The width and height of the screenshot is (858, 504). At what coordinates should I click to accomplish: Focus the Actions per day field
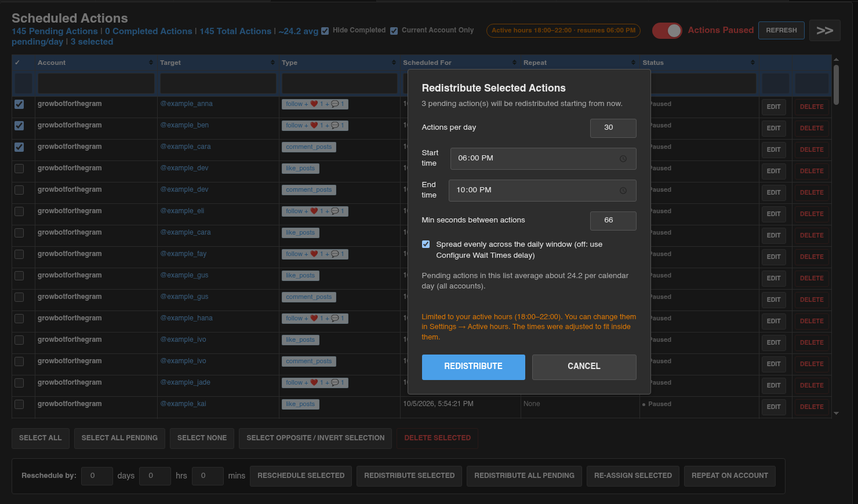click(613, 128)
